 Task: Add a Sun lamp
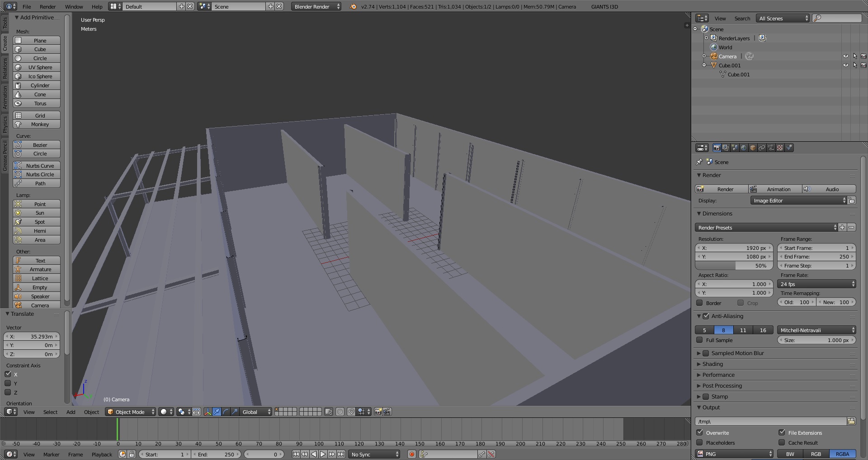37,213
